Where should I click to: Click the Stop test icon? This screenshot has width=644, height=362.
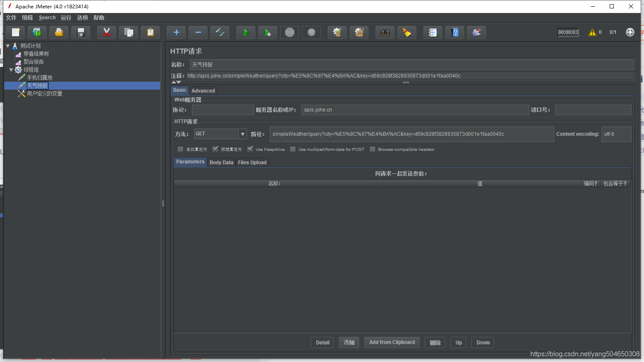[x=290, y=32]
